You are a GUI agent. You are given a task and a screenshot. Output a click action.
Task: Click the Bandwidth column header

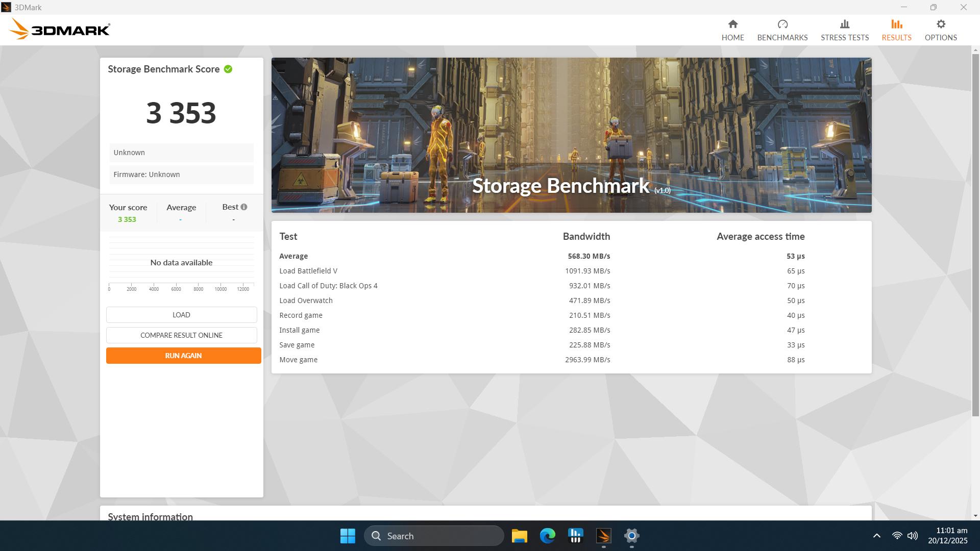(586, 236)
